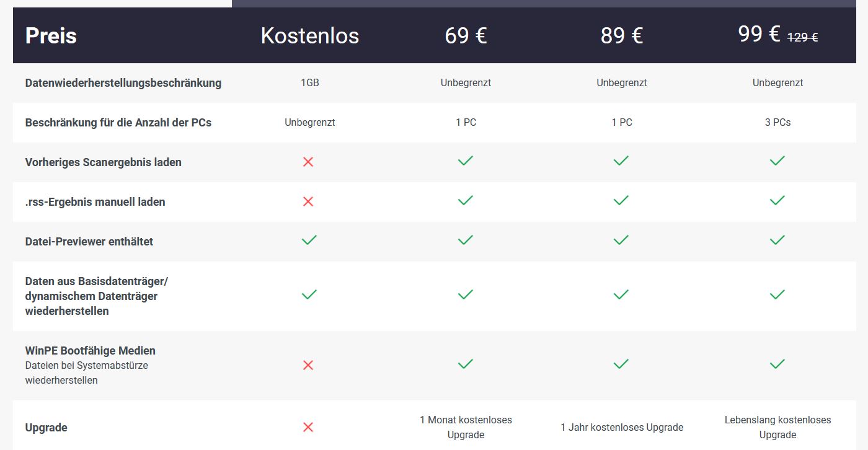Click the Datenwiederherstellungsbeschränkung row label
The height and width of the screenshot is (450, 868).
pos(123,82)
